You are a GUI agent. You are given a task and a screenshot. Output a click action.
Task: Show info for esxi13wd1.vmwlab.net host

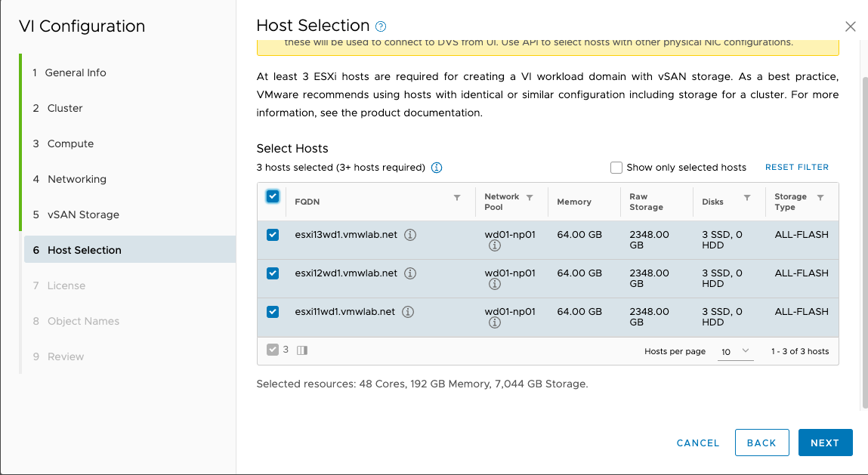(x=410, y=235)
